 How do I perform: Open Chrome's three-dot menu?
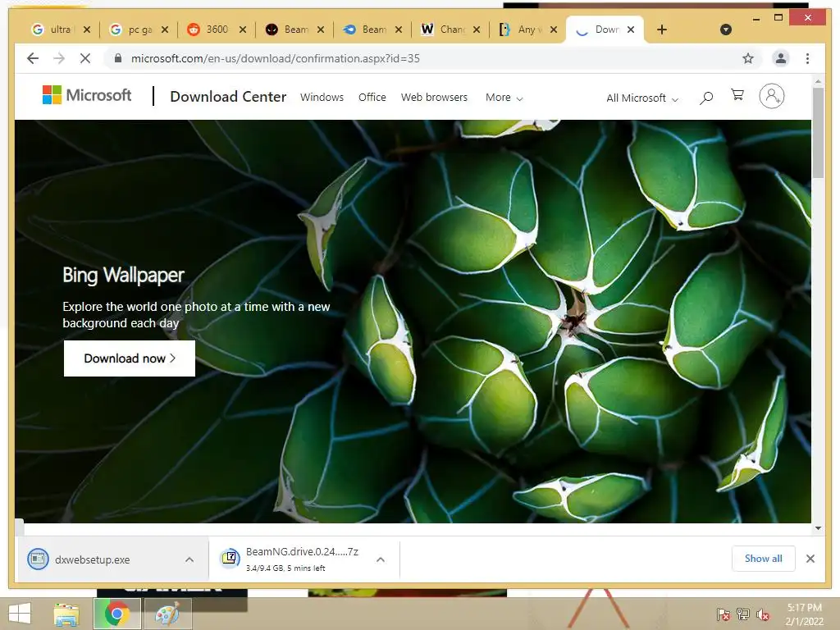[x=807, y=58]
